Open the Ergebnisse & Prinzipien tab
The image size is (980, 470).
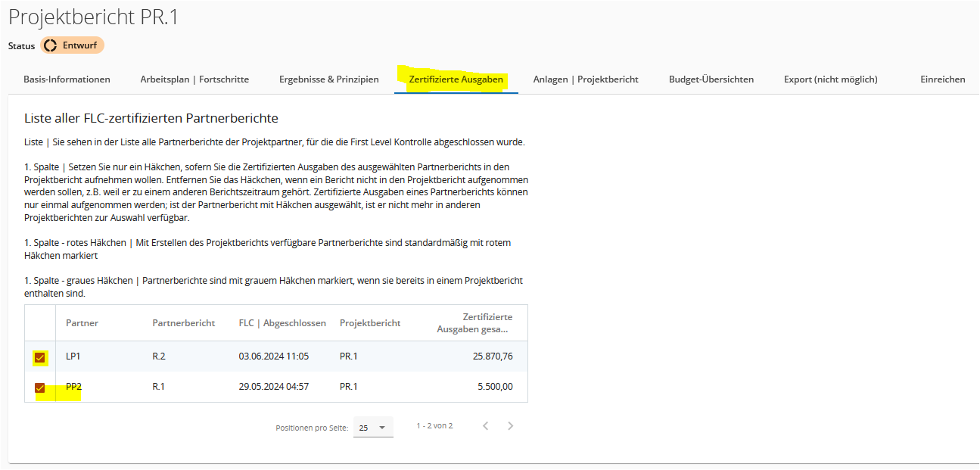click(328, 79)
